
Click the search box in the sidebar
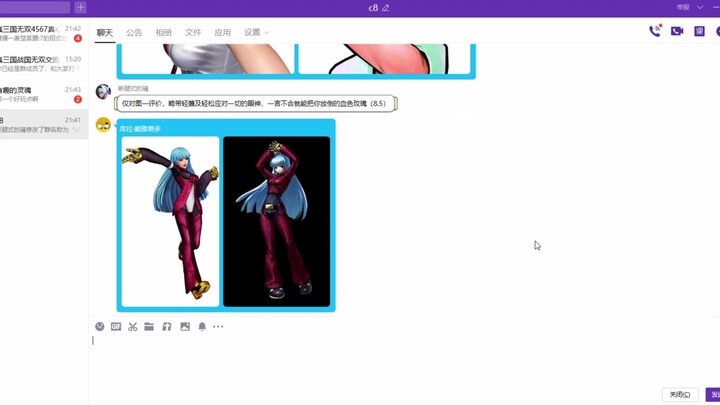click(35, 7)
